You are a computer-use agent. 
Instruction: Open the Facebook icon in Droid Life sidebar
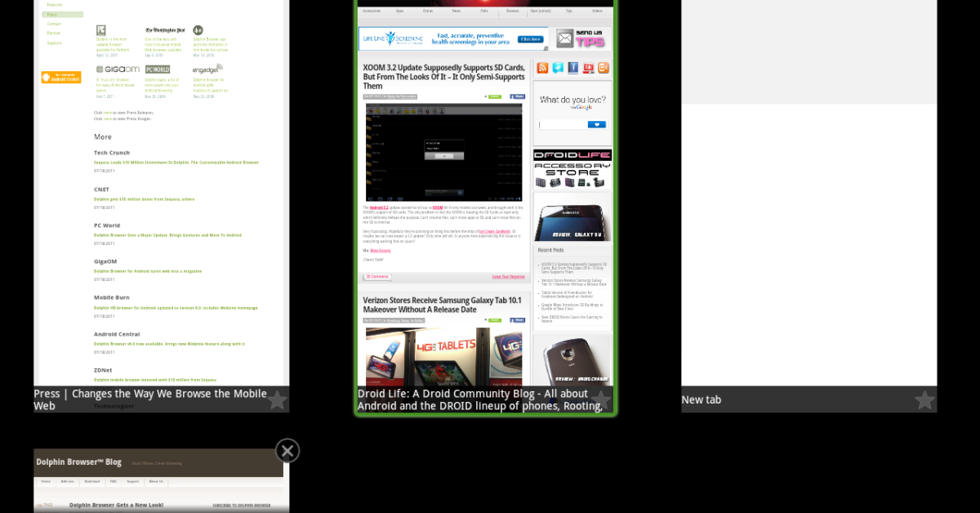coord(573,68)
